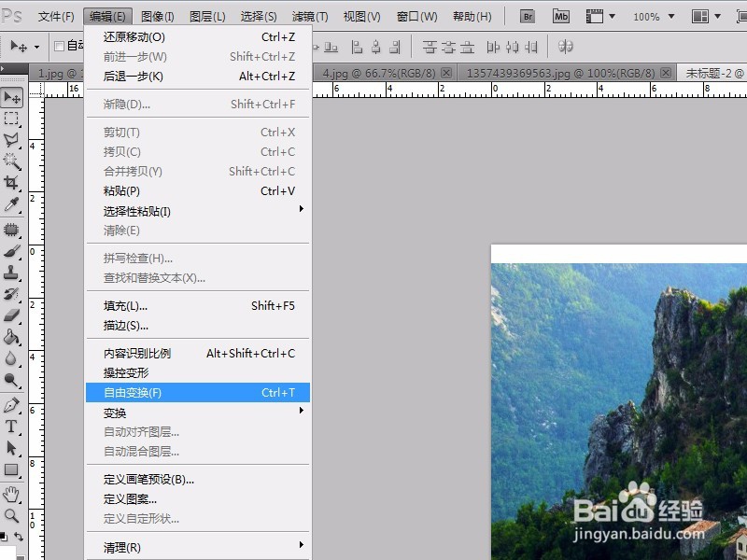Select the Lasso tool

coord(14,140)
